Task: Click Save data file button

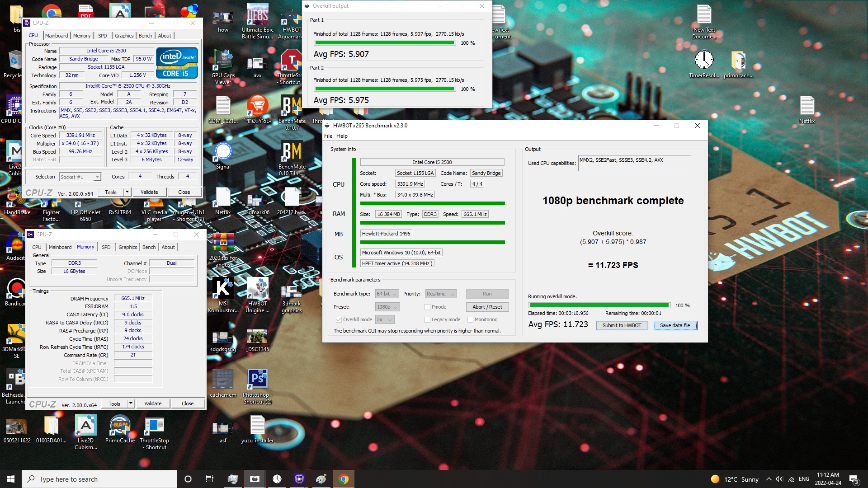Action: [675, 325]
